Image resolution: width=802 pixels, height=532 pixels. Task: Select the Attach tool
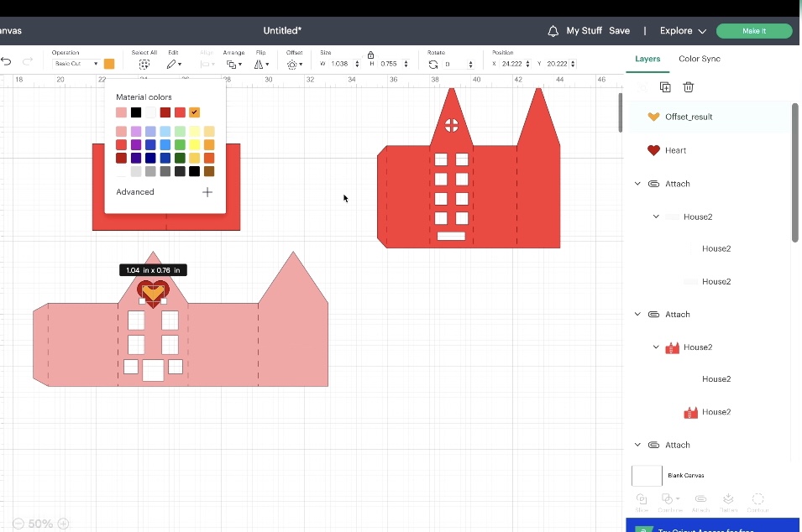[700, 499]
